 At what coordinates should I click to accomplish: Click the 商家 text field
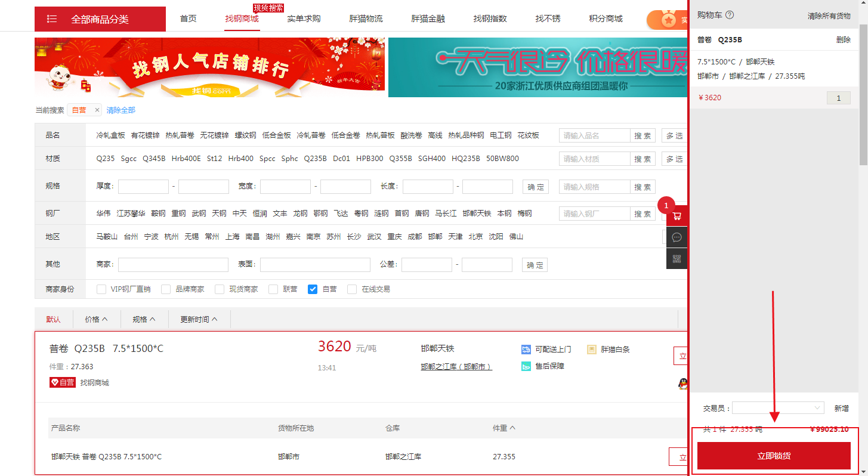point(173,265)
